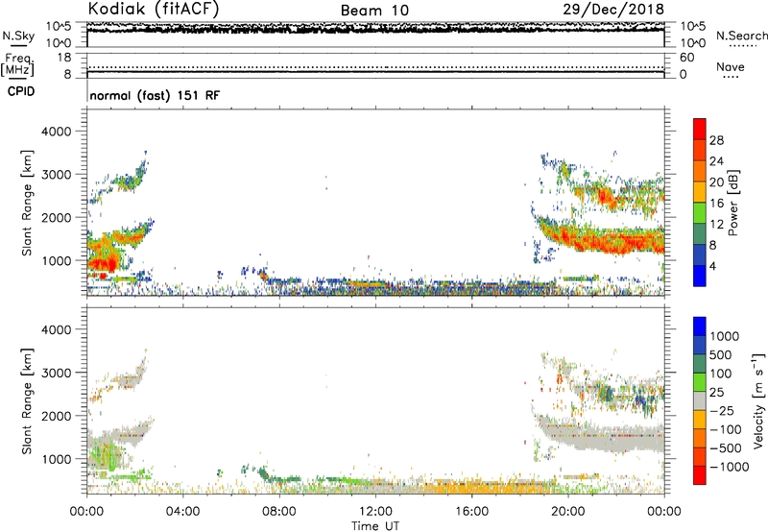Screen dimensions: 768x532
Task: Click the "CPID" row label
Action: [21, 91]
